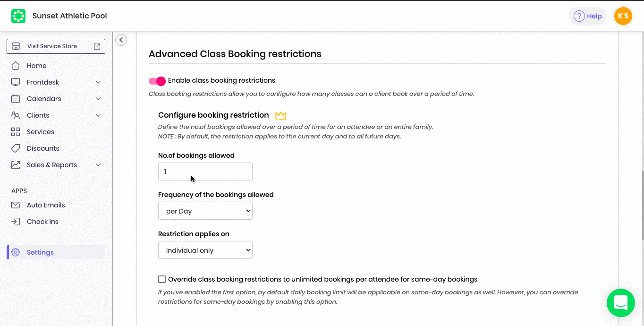Click the green Sunset Athletic Pool logo icon

pyautogui.click(x=18, y=16)
